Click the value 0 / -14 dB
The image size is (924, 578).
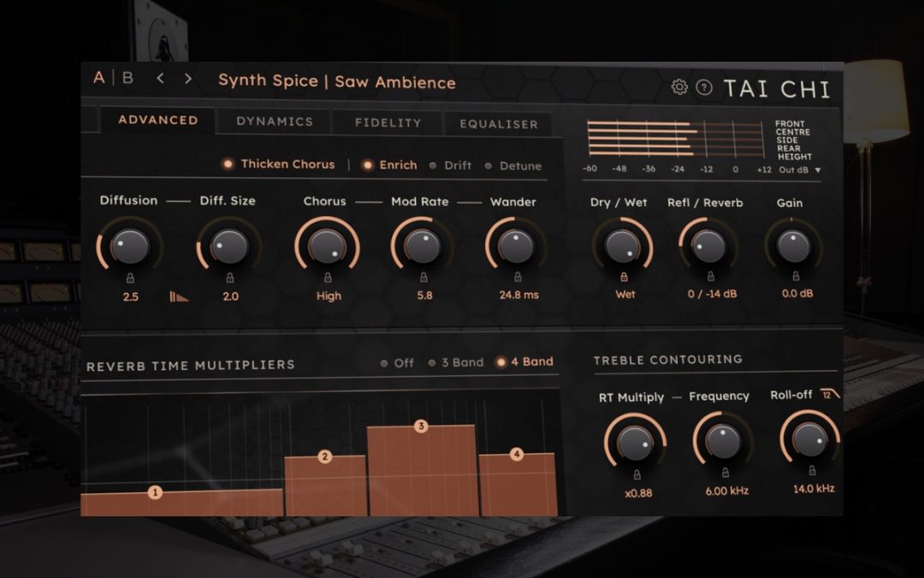pyautogui.click(x=712, y=294)
